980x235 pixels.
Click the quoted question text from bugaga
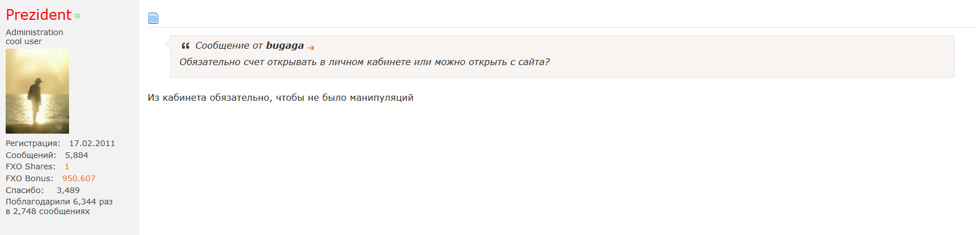pyautogui.click(x=364, y=62)
